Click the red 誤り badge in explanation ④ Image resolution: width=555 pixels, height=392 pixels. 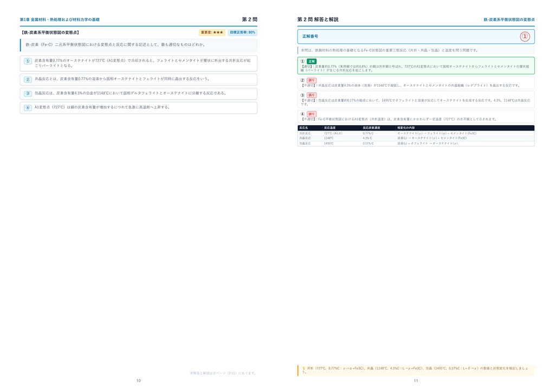tap(312, 114)
